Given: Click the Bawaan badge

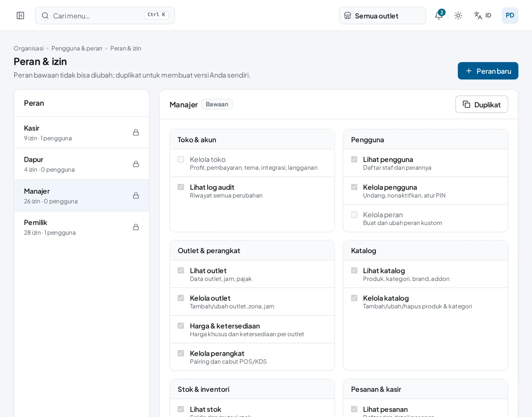Looking at the screenshot, I should (217, 104).
